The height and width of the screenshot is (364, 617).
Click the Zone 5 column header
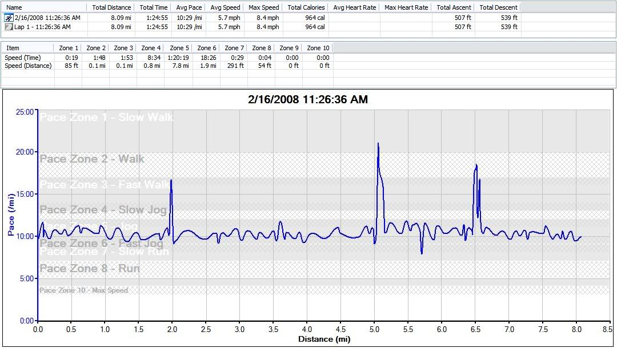179,48
